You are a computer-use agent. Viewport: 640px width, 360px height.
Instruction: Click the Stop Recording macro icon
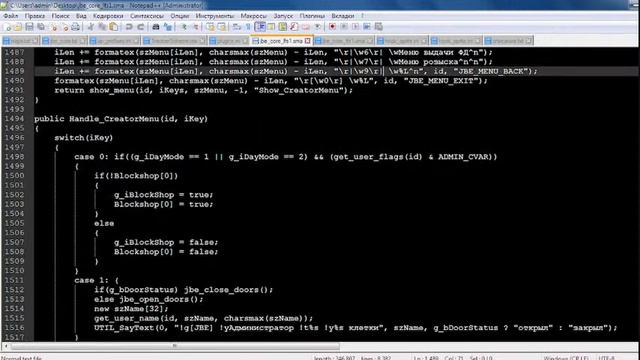pos(344,27)
